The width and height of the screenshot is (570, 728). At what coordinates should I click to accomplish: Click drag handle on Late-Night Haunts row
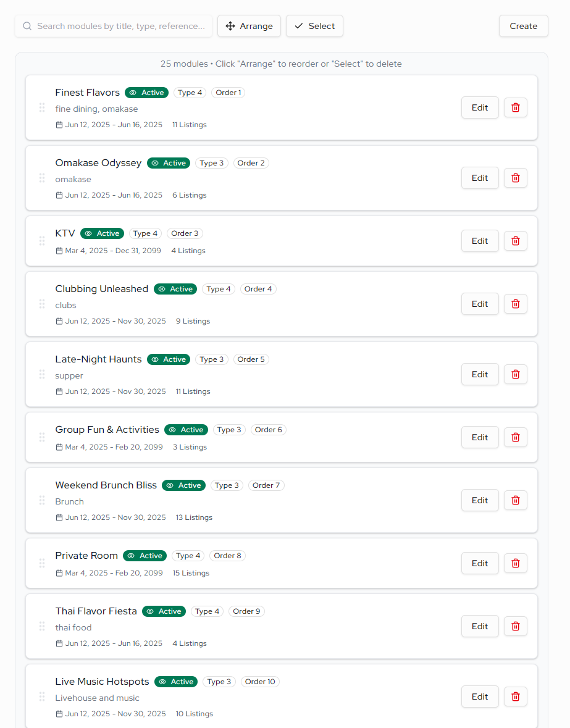(42, 374)
